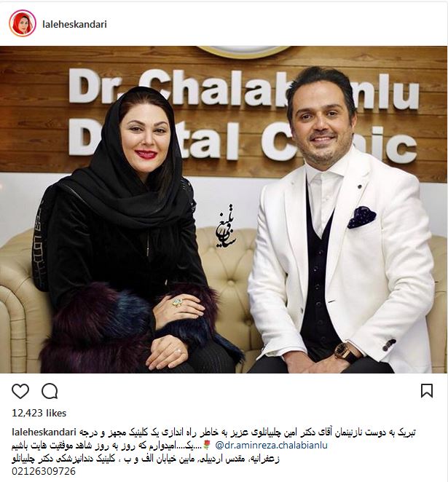Image resolution: width=448 pixels, height=482 pixels.
Task: View the list of 12,423 likes
Action: [39, 413]
